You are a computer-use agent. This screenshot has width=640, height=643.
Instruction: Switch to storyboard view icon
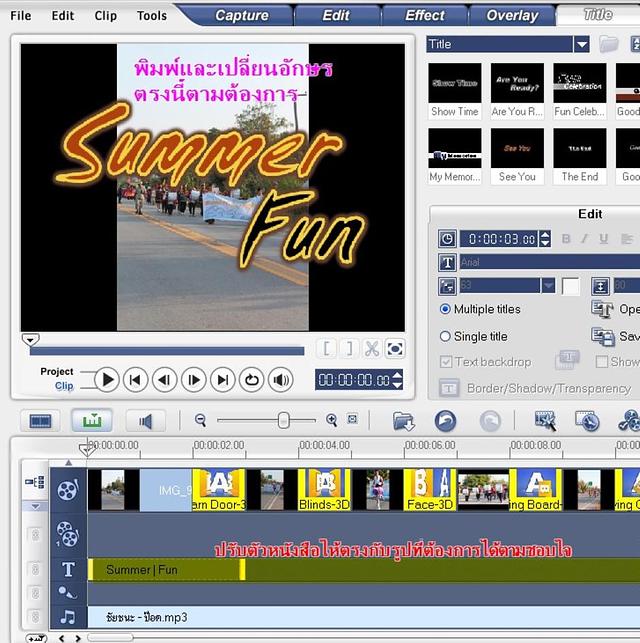click(x=41, y=421)
